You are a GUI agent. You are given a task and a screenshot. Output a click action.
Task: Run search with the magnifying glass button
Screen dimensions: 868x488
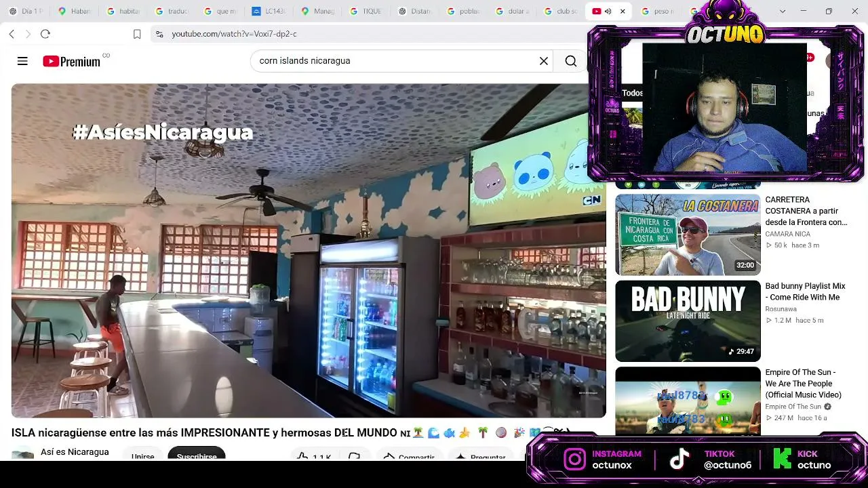[571, 61]
